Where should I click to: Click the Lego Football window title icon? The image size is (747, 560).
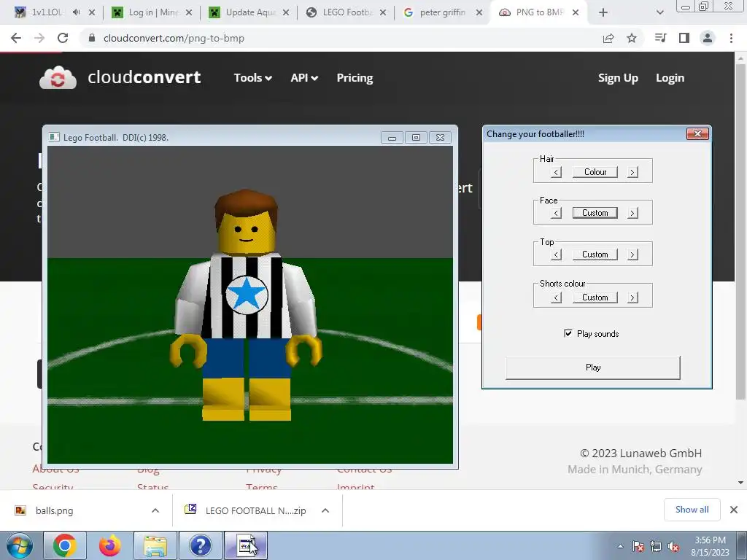pos(54,137)
